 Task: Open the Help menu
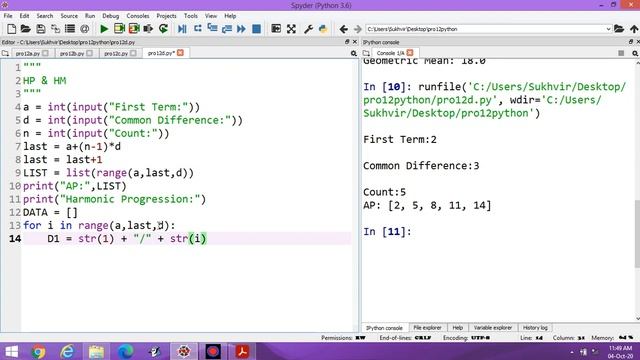click(230, 16)
